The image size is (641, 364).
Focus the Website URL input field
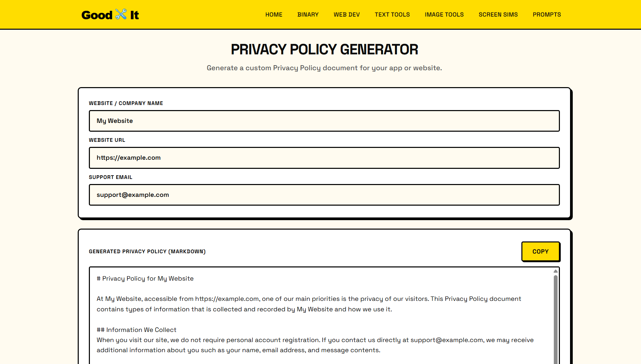[x=324, y=158]
